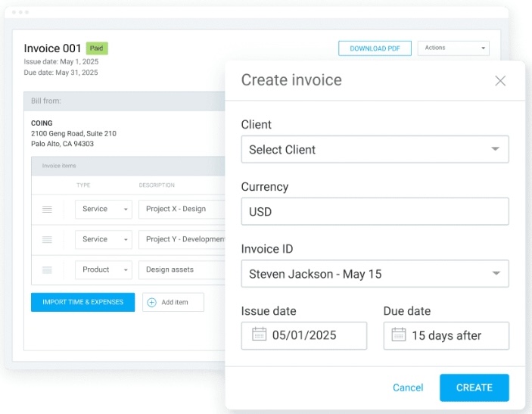Click the plus icon beside Add item
The width and height of the screenshot is (532, 414).
pyautogui.click(x=151, y=302)
